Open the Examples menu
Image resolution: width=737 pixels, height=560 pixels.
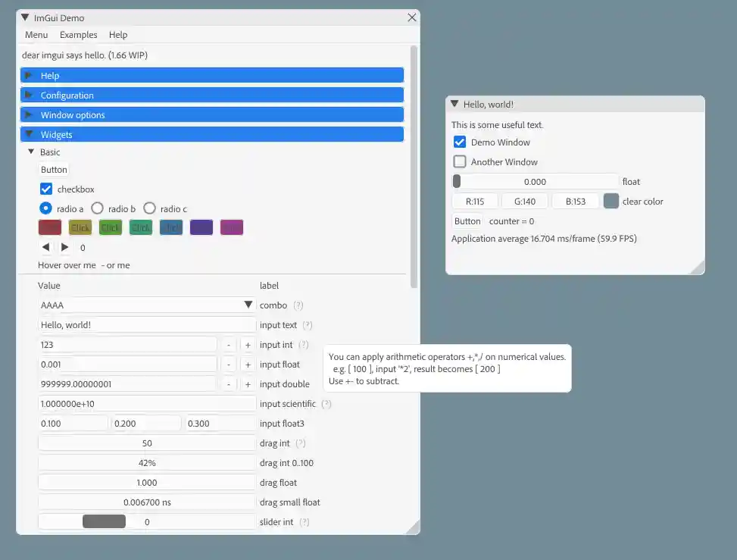coord(79,35)
